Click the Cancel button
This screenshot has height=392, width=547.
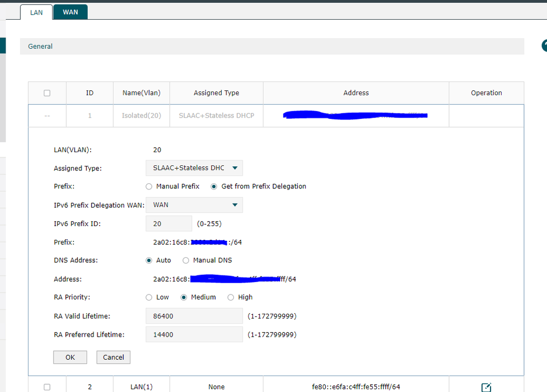pyautogui.click(x=113, y=357)
